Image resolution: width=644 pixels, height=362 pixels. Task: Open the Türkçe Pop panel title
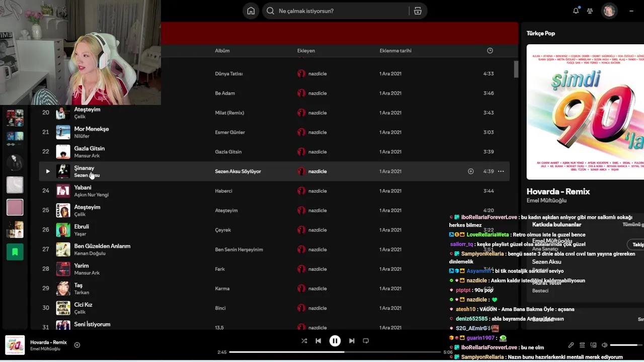pyautogui.click(x=540, y=33)
